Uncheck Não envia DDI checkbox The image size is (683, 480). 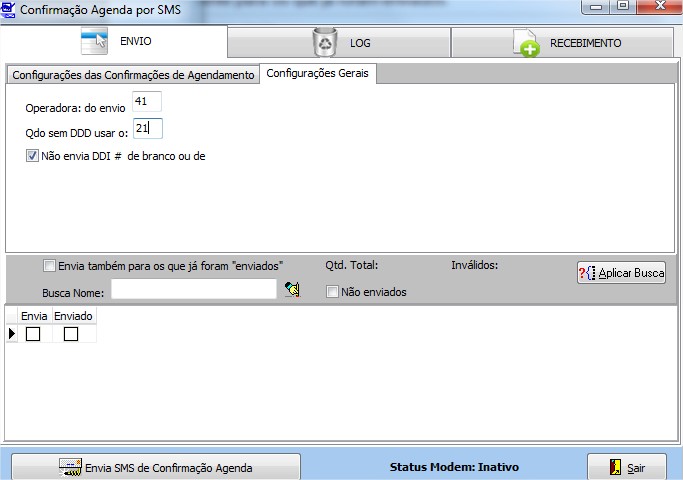pyautogui.click(x=32, y=156)
